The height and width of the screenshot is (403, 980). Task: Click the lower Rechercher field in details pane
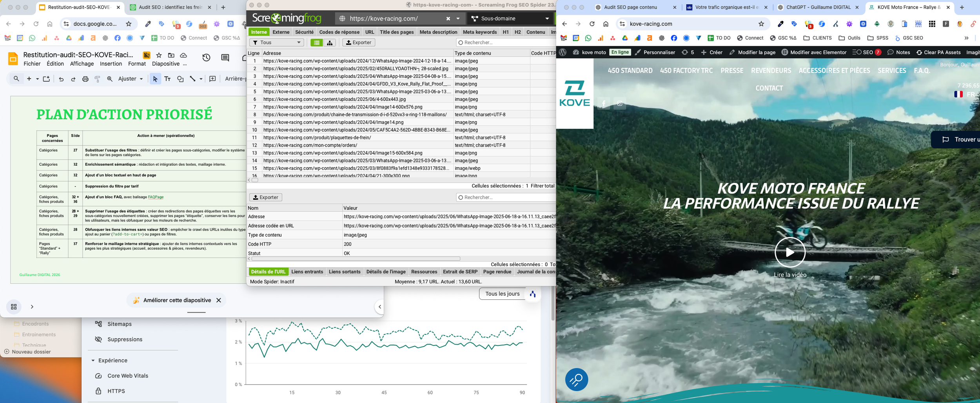[506, 197]
